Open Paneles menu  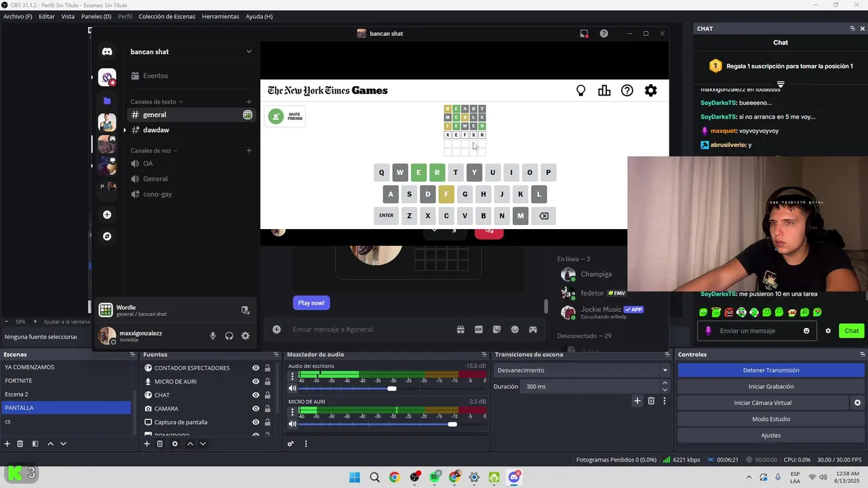[96, 16]
